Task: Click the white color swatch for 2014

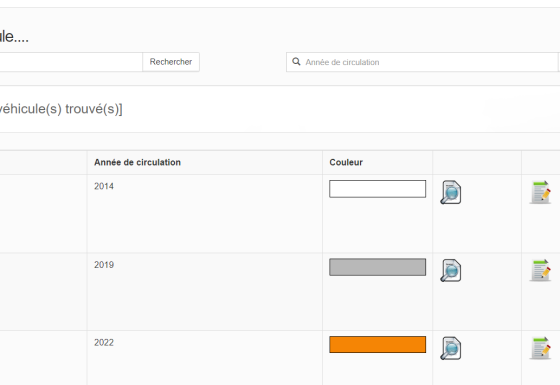Action: tap(378, 189)
